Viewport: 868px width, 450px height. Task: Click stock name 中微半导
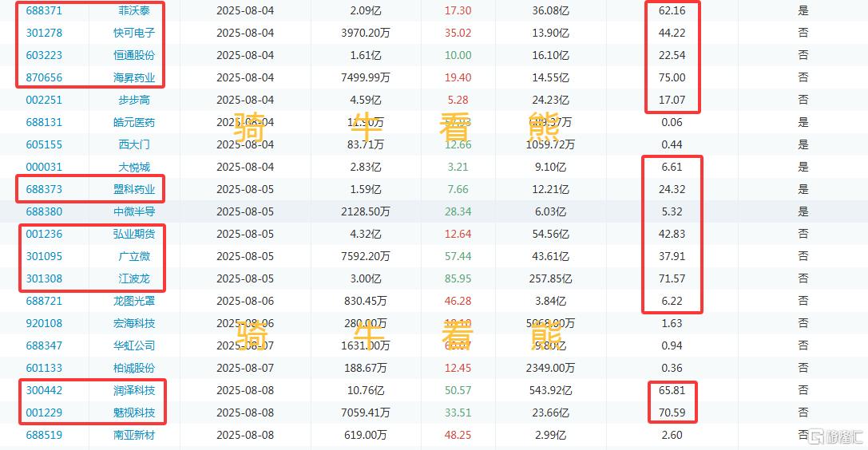[134, 211]
